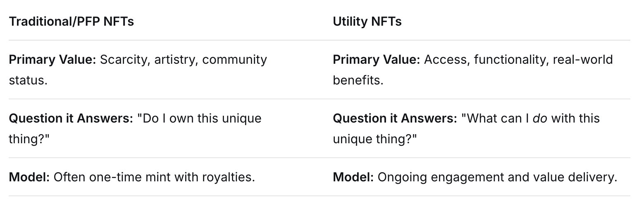Viewport: 644px width, 207px height.
Task: Click bold "Primary Value:" label in Traditional column
Action: click(52, 60)
